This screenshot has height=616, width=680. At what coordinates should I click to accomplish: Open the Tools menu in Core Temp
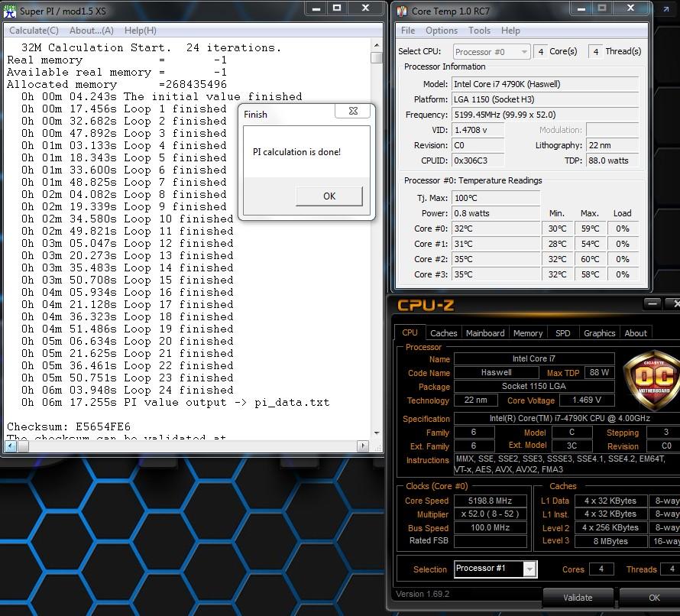[479, 31]
